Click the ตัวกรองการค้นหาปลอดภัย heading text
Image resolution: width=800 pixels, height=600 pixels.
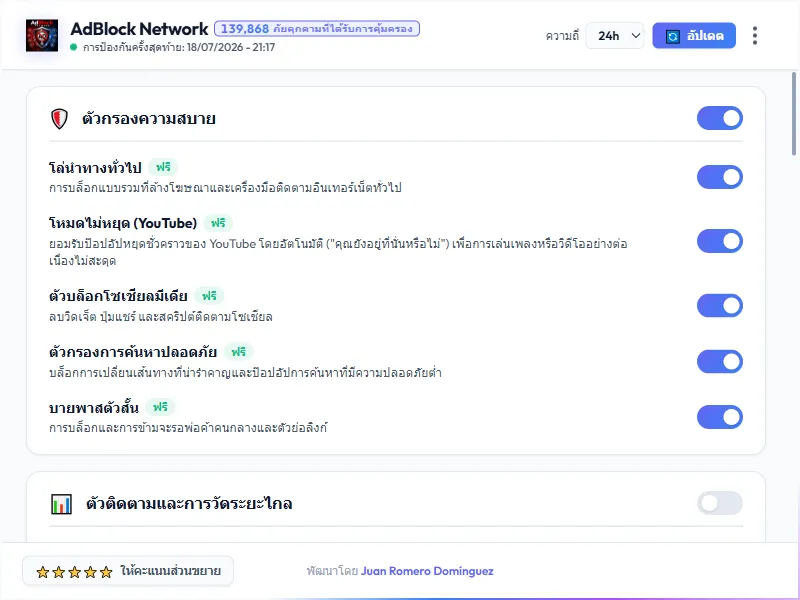[x=133, y=352]
